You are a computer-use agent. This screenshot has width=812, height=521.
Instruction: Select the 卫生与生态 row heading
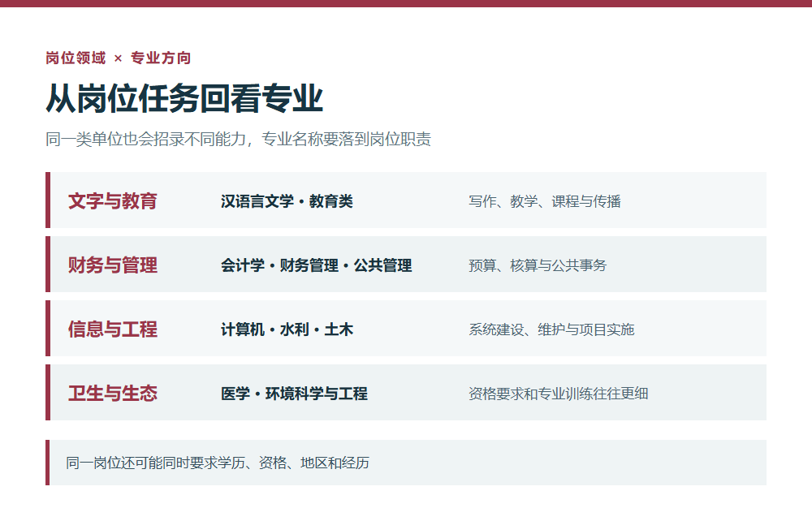coord(113,394)
